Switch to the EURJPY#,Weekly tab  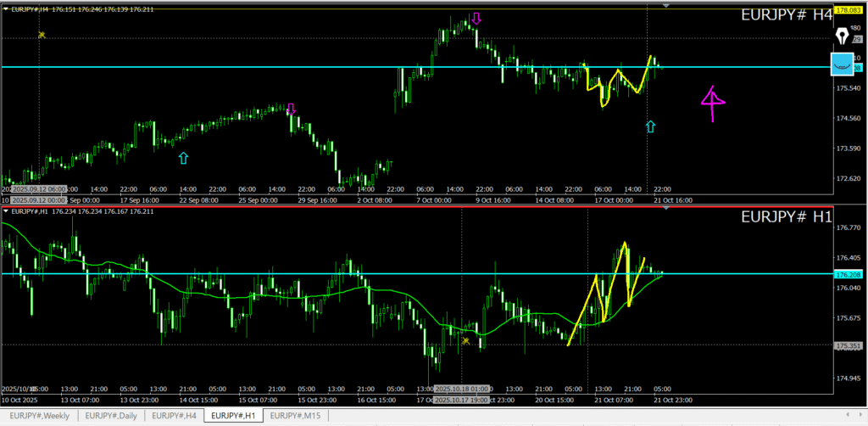tap(40, 415)
